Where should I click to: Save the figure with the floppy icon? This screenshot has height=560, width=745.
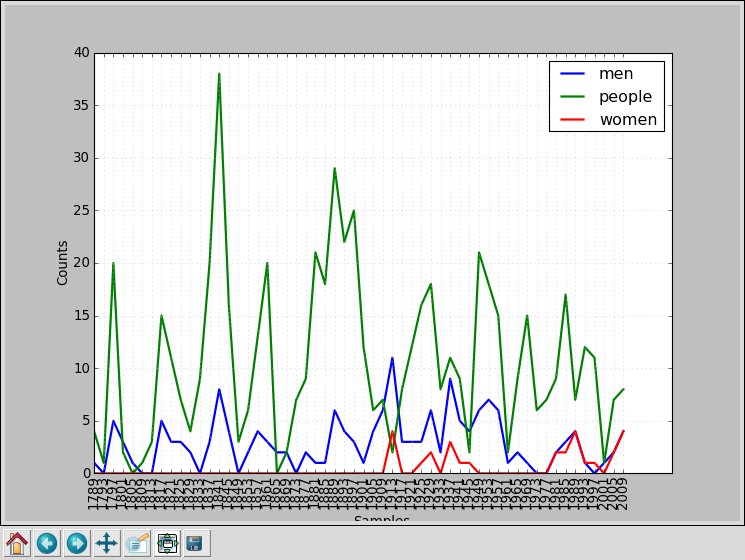point(195,543)
